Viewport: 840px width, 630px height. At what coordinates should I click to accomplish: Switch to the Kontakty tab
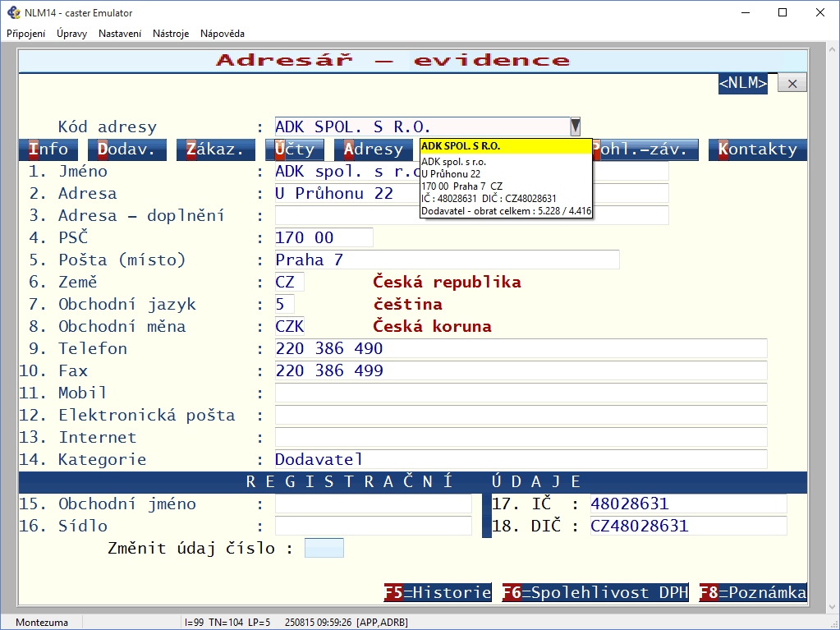[758, 149]
